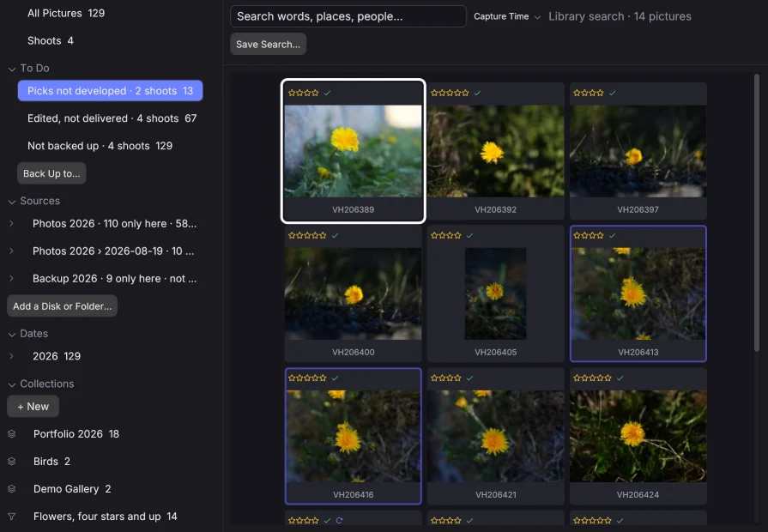Viewport: 768px width, 532px height.
Task: Click the sync icon on the bottom-left thumbnail
Action: pyautogui.click(x=340, y=520)
